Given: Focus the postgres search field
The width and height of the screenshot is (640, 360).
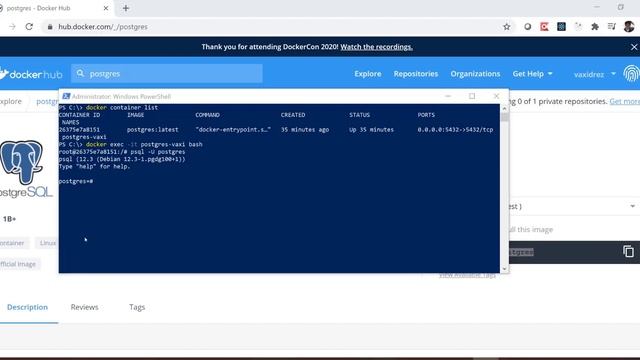Looking at the screenshot, I should (x=167, y=73).
